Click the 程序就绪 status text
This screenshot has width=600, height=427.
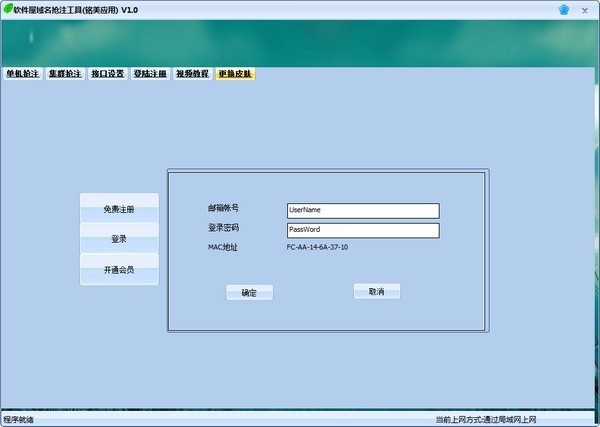pos(18,419)
